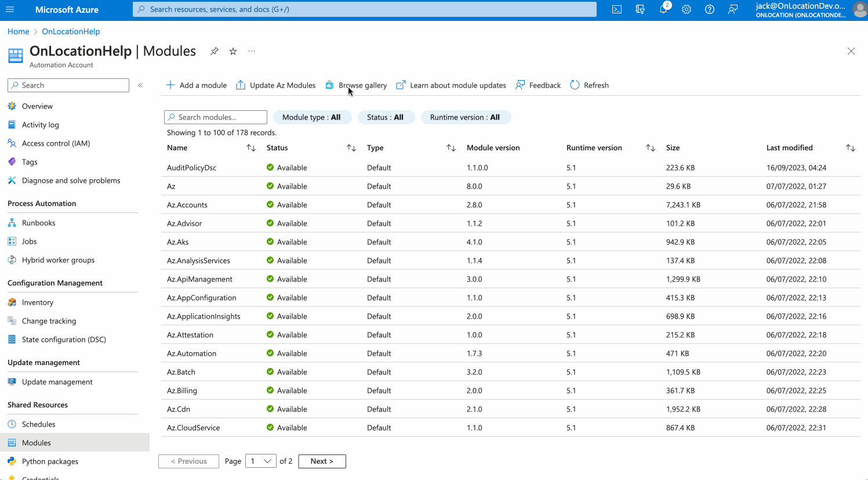Open portal settings gear
This screenshot has height=480, width=868.
pos(687,9)
